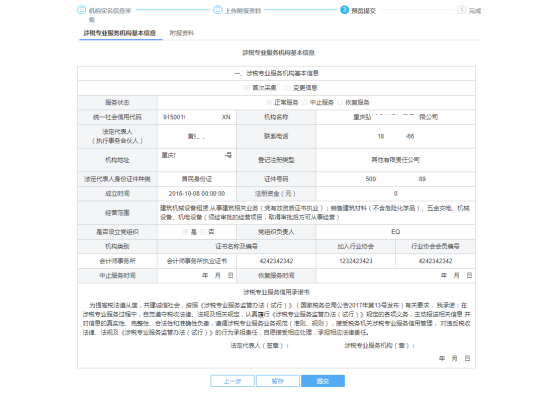This screenshot has height=397, width=554.
Task: Click the blue 提交 button
Action: point(323,381)
